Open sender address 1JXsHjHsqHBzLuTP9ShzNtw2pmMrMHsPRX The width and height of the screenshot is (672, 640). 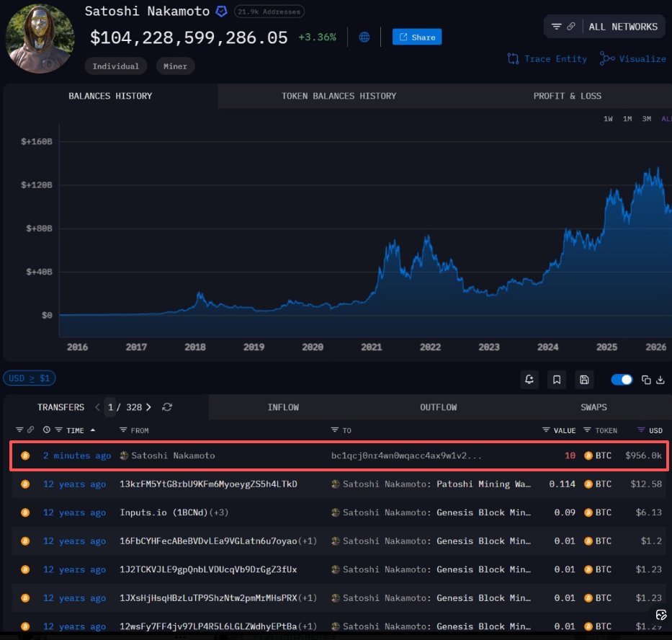(208, 597)
